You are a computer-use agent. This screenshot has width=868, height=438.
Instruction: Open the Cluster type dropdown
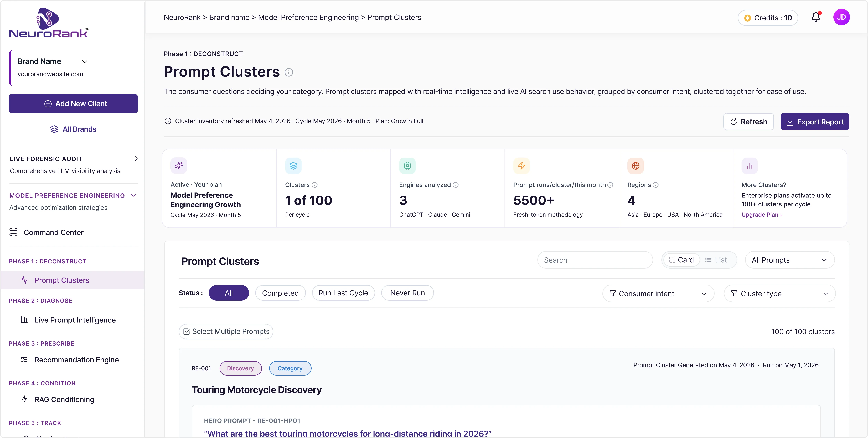pos(780,293)
